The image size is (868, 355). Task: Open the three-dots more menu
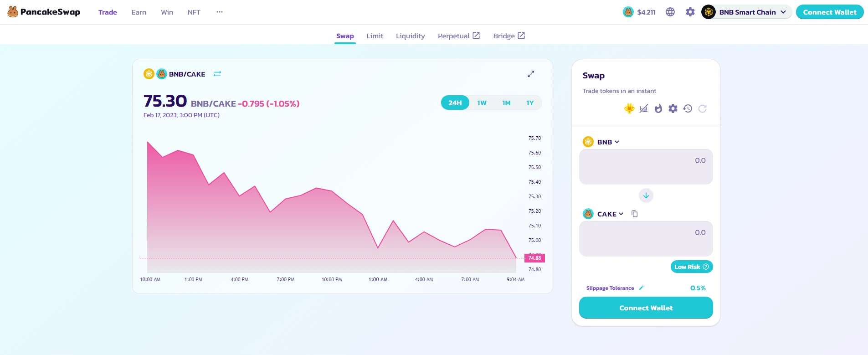[220, 12]
